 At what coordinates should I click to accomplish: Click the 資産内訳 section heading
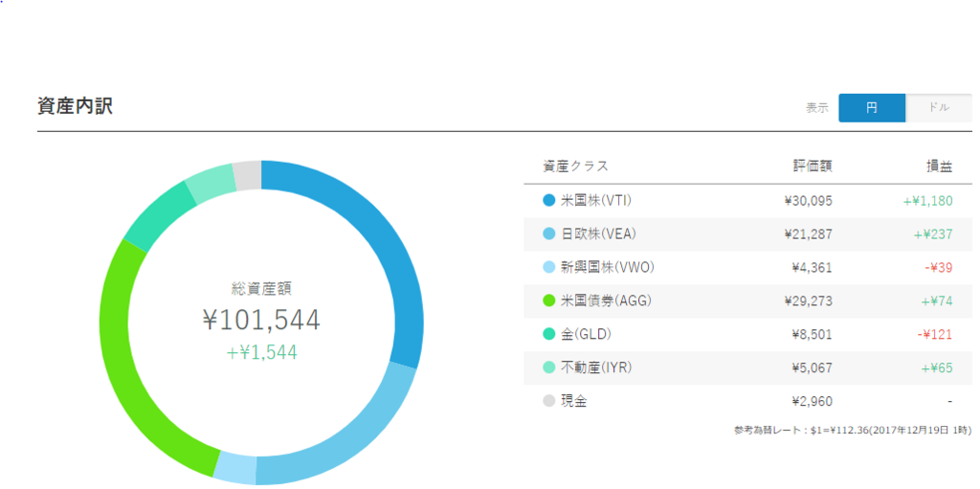[75, 106]
